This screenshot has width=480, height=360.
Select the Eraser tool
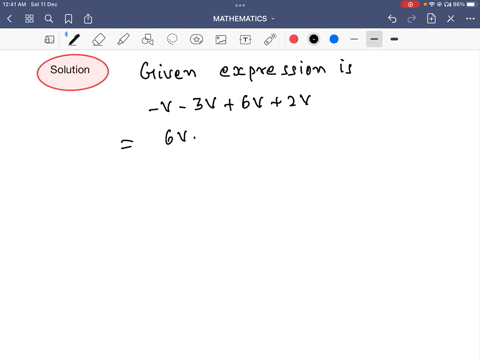tap(99, 40)
